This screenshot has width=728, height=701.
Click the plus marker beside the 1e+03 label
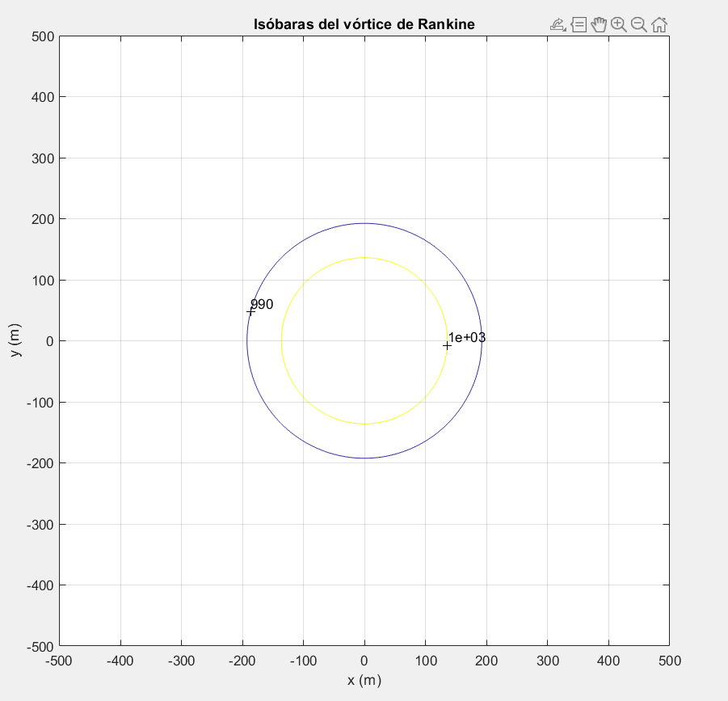pyautogui.click(x=447, y=345)
